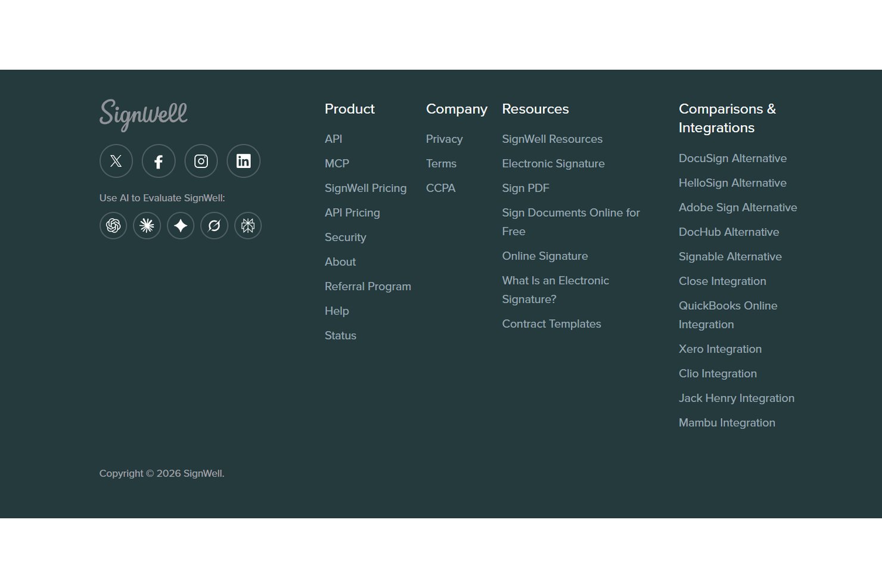Open the Xero Integration link

tap(720, 349)
